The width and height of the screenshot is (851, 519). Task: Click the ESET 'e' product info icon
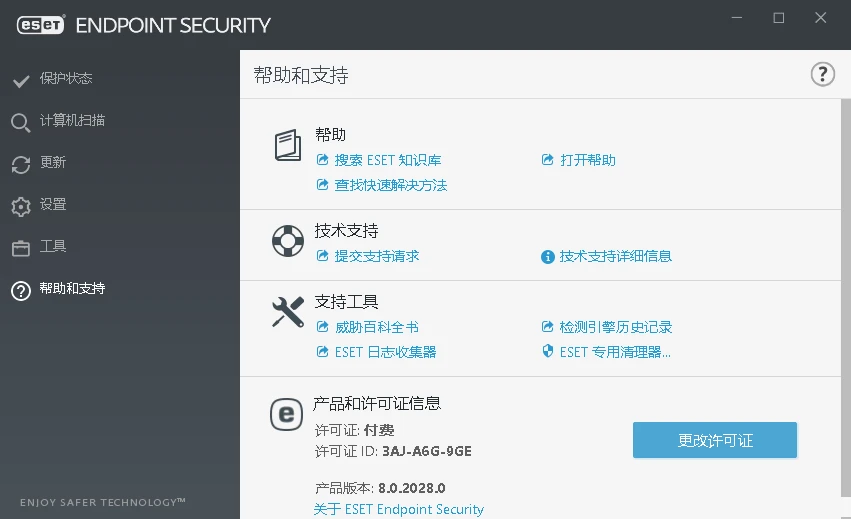coord(286,414)
